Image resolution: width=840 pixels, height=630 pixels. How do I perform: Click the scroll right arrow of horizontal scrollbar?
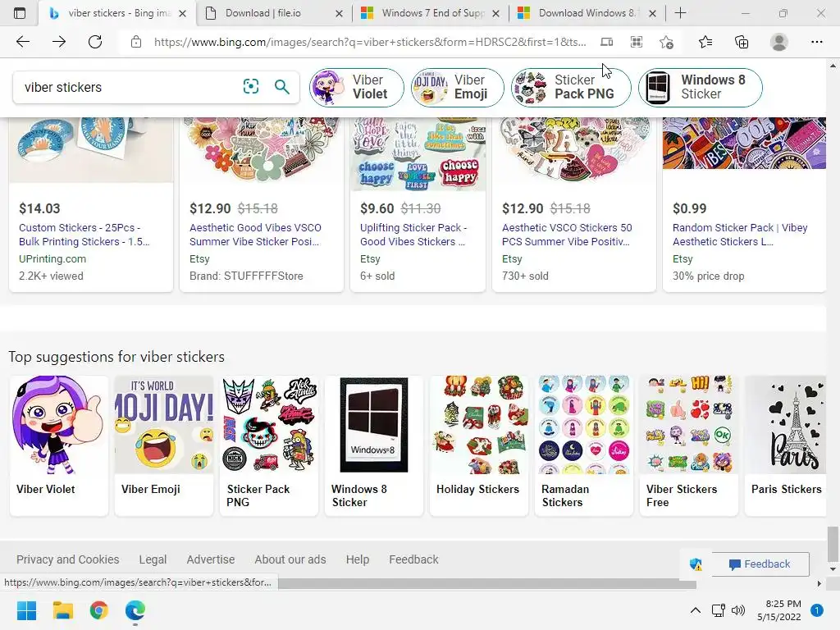819,583
